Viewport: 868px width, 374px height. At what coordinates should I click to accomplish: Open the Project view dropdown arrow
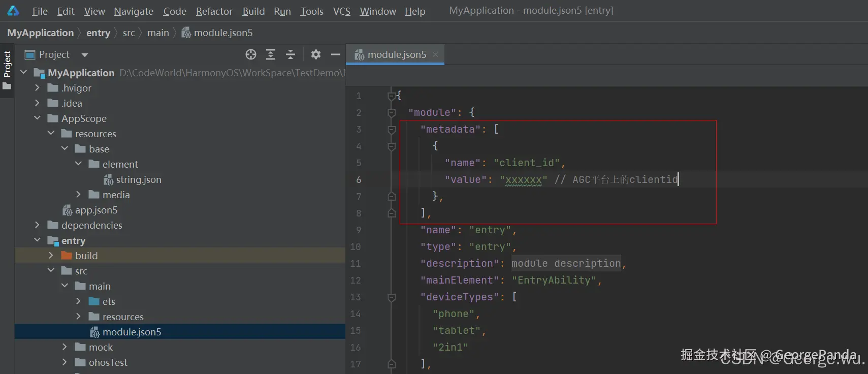click(x=85, y=55)
